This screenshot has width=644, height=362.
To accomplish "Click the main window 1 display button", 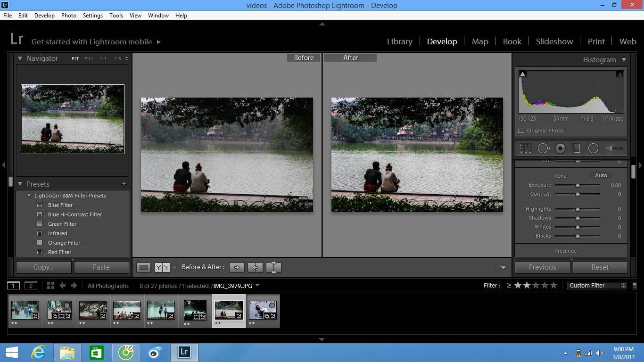I will [14, 285].
